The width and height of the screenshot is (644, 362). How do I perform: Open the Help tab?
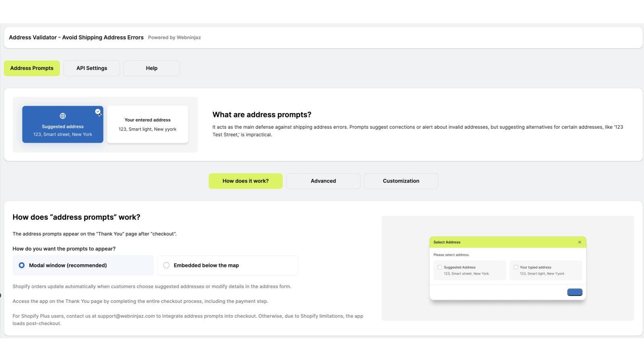click(151, 68)
